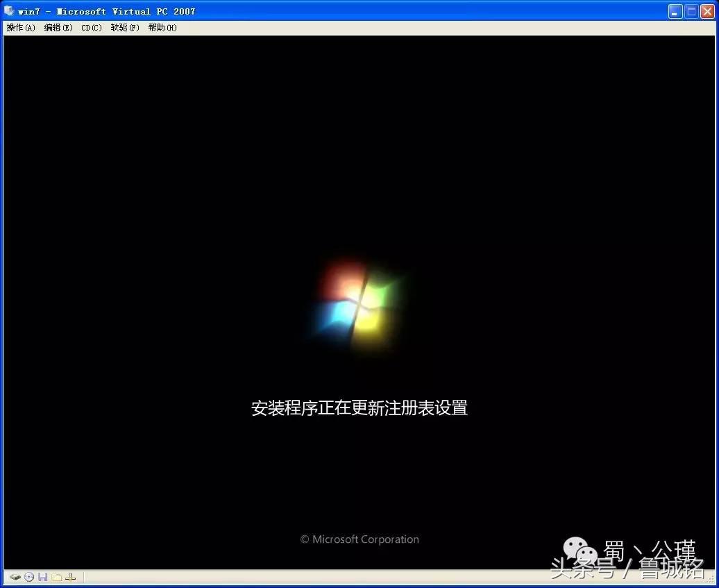Click the Virtual PC icon on the title bar
Screen dimensions: 719x588
click(7, 11)
